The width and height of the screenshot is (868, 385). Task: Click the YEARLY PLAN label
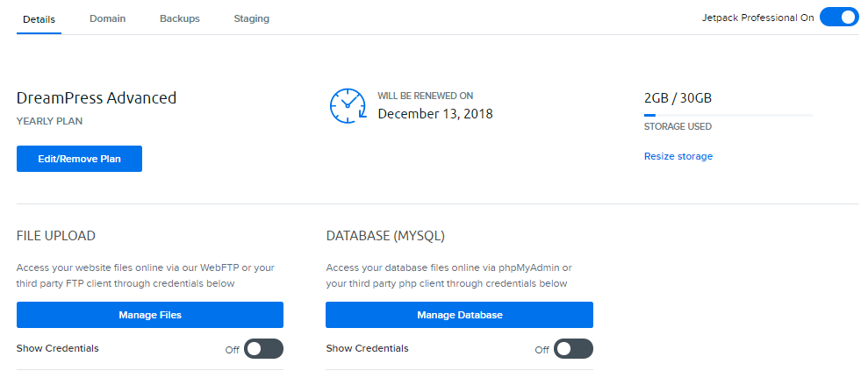pyautogui.click(x=49, y=121)
